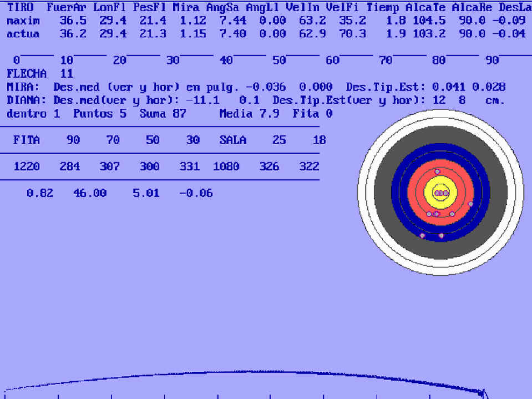Click the Tiemp column header
The height and width of the screenshot is (399, 532).
[x=382, y=7]
